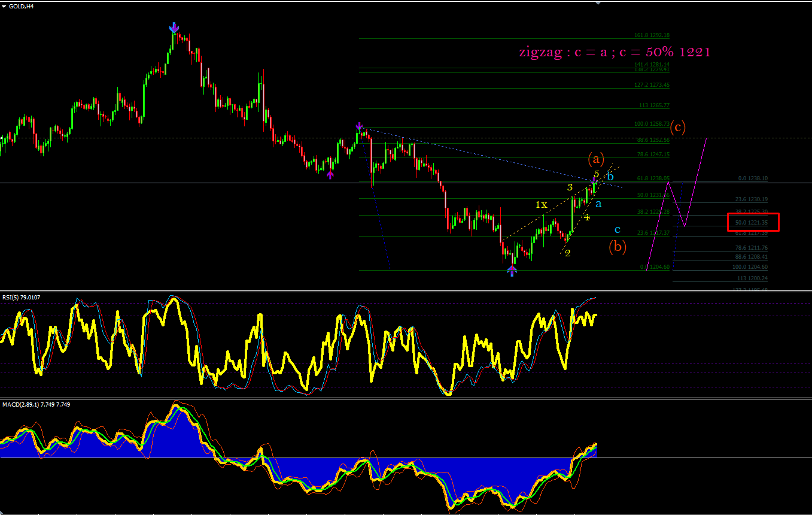Screen dimensions: 812x515
Task: Click the 78.6 1247.15 Fibonacci level label
Action: click(653, 154)
